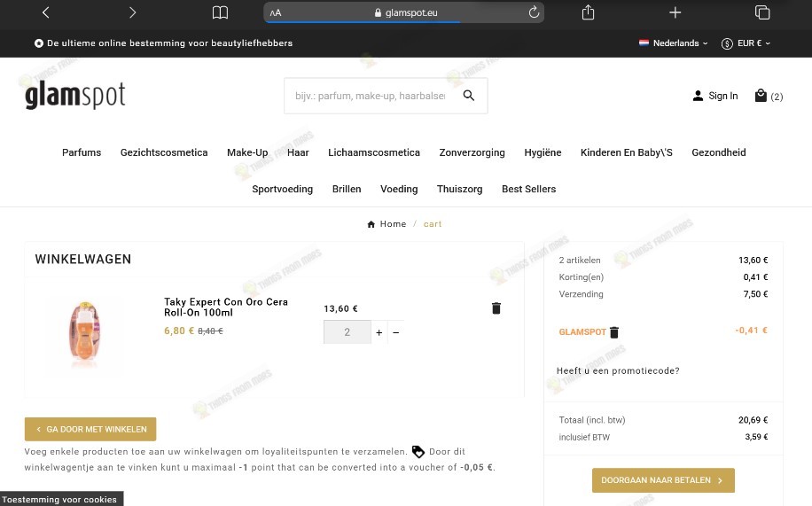Click the star icon in the top banner
The width and height of the screenshot is (812, 506).
point(39,43)
